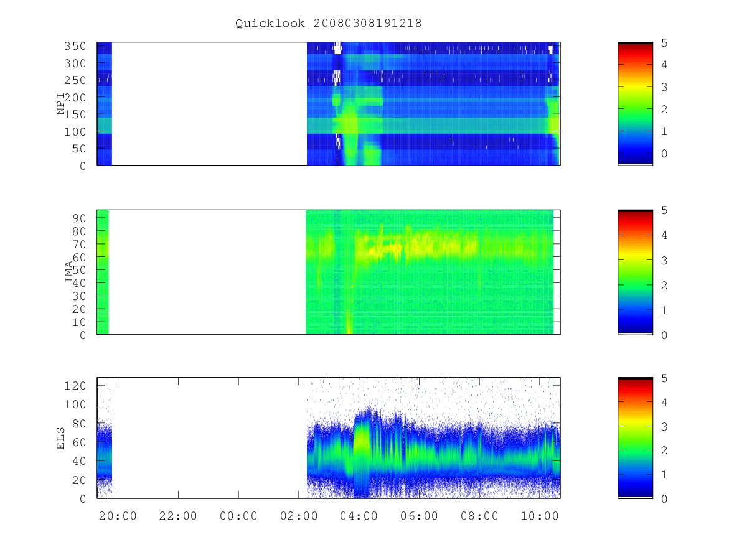Select the NPI y-axis label
Image resolution: width=747 pixels, height=560 pixels.
(x=61, y=103)
